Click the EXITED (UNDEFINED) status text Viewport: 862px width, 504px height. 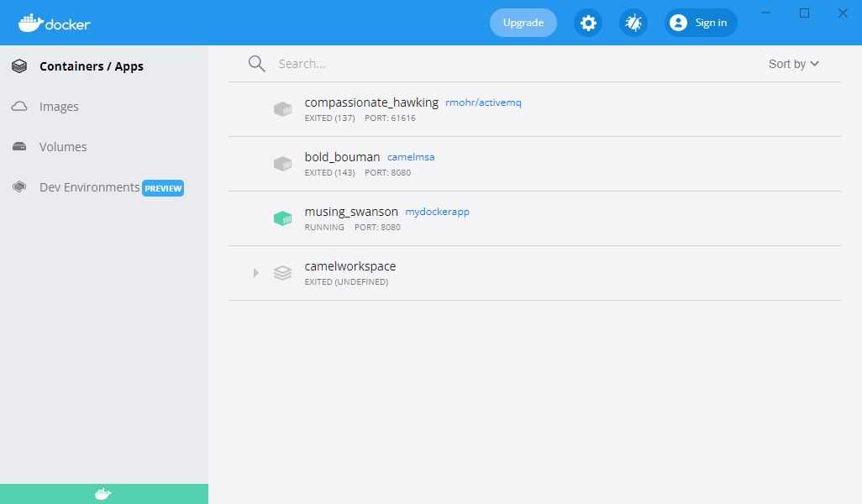tap(346, 282)
